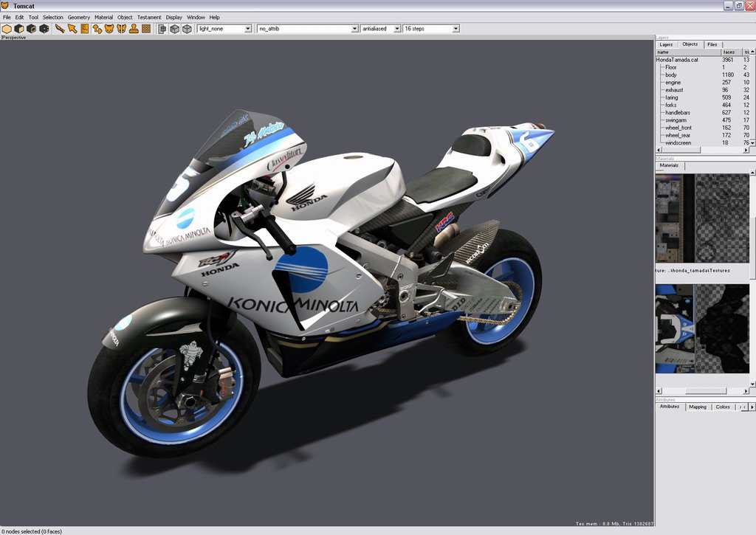This screenshot has height=535, width=756.
Task: Switch to the Layers tab
Action: tap(667, 44)
